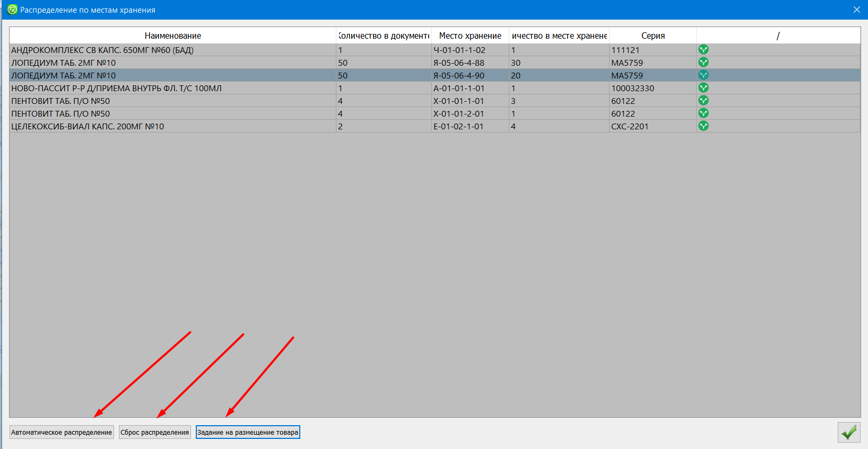Click green status icon for Х-01-01-1-01 row
This screenshot has height=449, width=868.
click(x=704, y=101)
